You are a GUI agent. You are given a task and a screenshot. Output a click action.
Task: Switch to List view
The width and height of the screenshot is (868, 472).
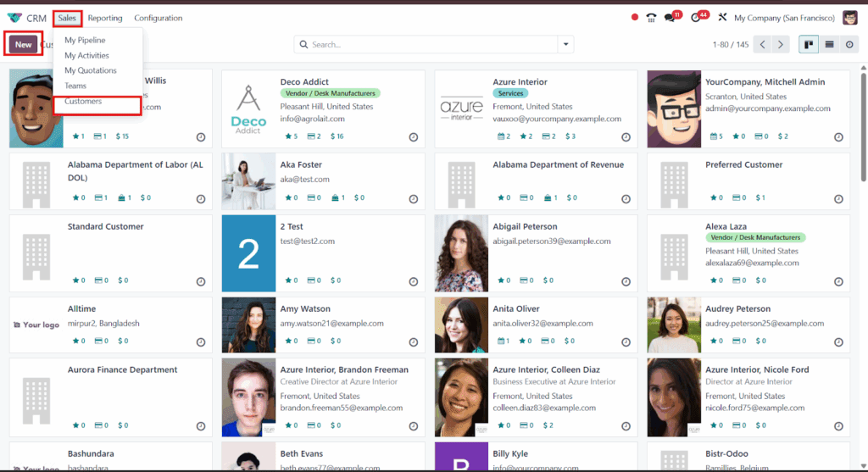point(829,44)
